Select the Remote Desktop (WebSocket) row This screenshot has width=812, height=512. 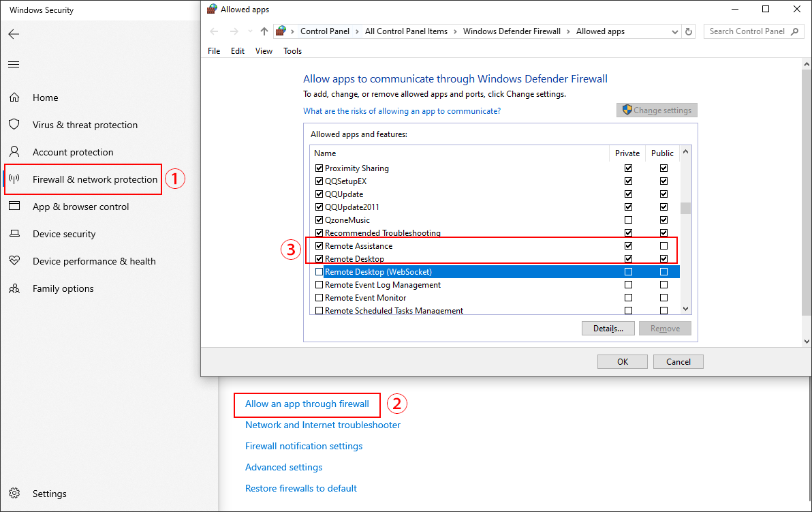(495, 271)
